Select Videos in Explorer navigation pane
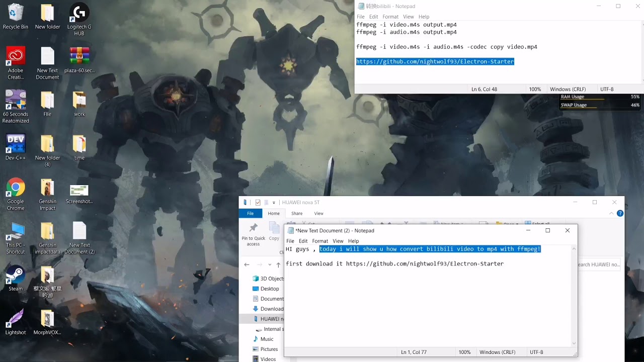The width and height of the screenshot is (644, 362). pyautogui.click(x=264, y=359)
